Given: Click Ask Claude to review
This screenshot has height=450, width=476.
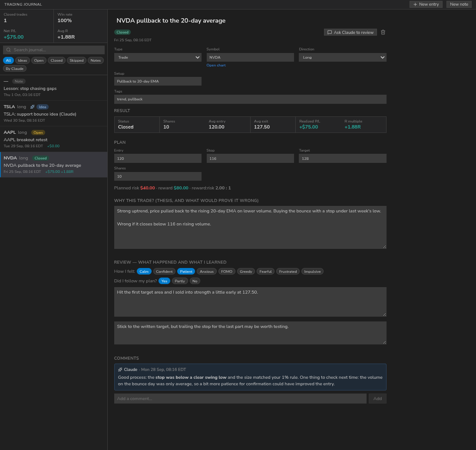Looking at the screenshot, I should (x=350, y=32).
